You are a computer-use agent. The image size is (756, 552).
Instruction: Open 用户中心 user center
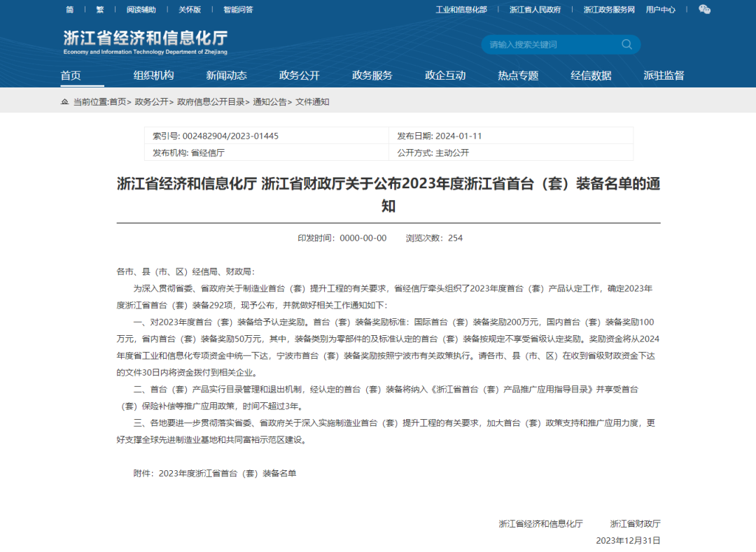tap(661, 10)
